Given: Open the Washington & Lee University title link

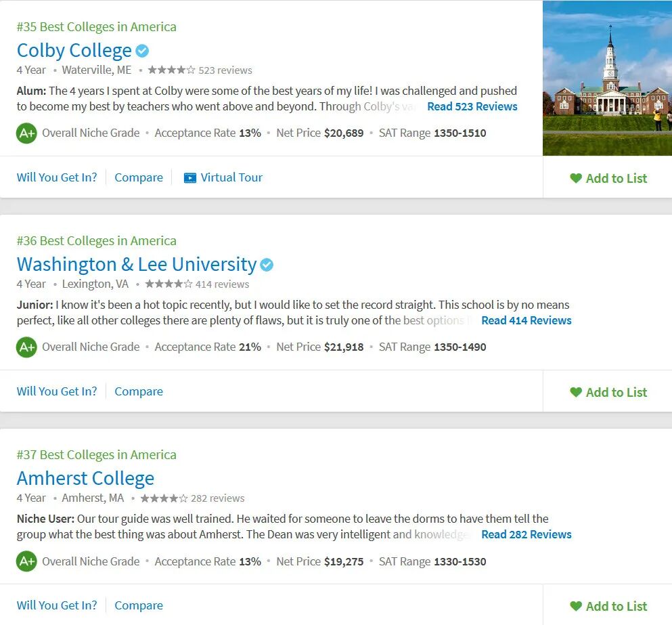Looking at the screenshot, I should (137, 264).
